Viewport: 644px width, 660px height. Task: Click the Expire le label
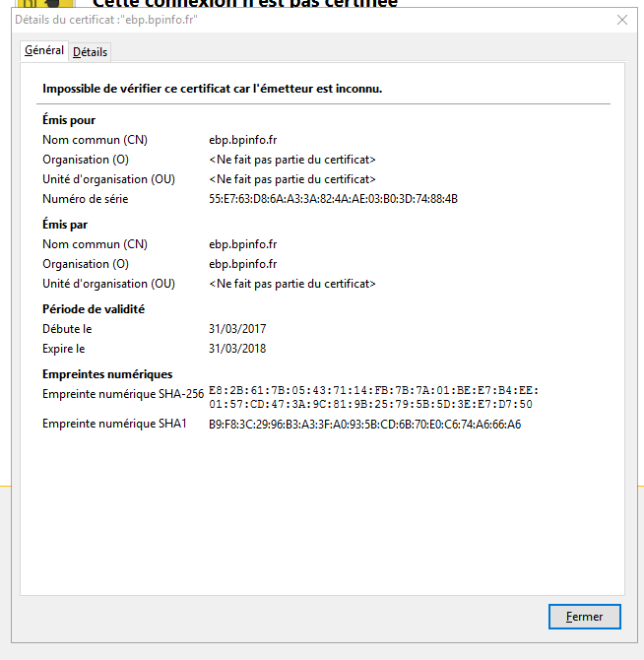pyautogui.click(x=64, y=349)
